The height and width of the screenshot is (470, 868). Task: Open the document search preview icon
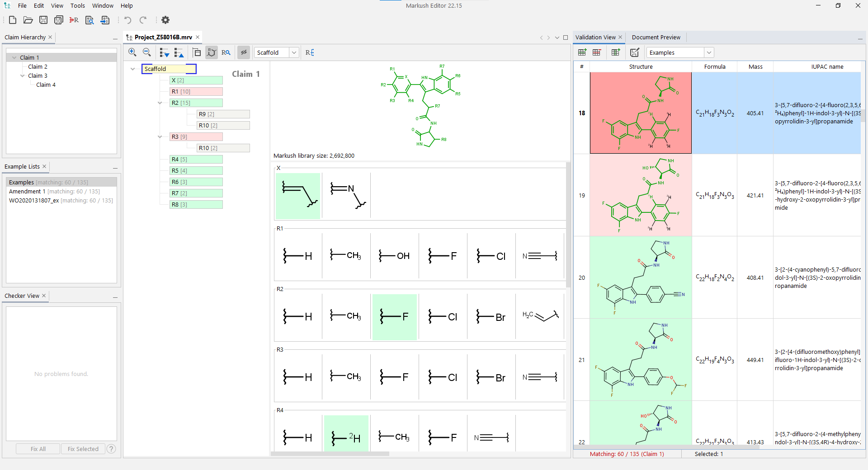click(x=89, y=20)
